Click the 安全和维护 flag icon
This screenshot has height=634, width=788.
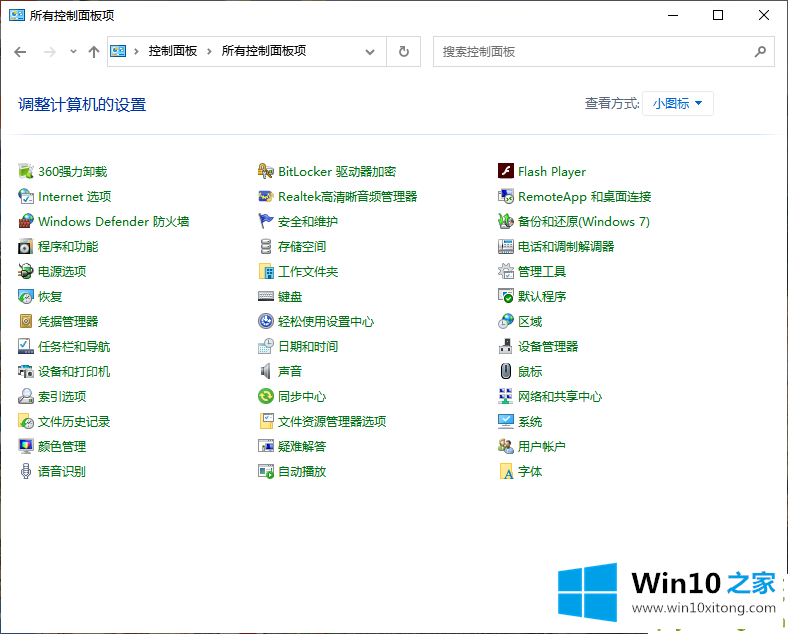[266, 222]
